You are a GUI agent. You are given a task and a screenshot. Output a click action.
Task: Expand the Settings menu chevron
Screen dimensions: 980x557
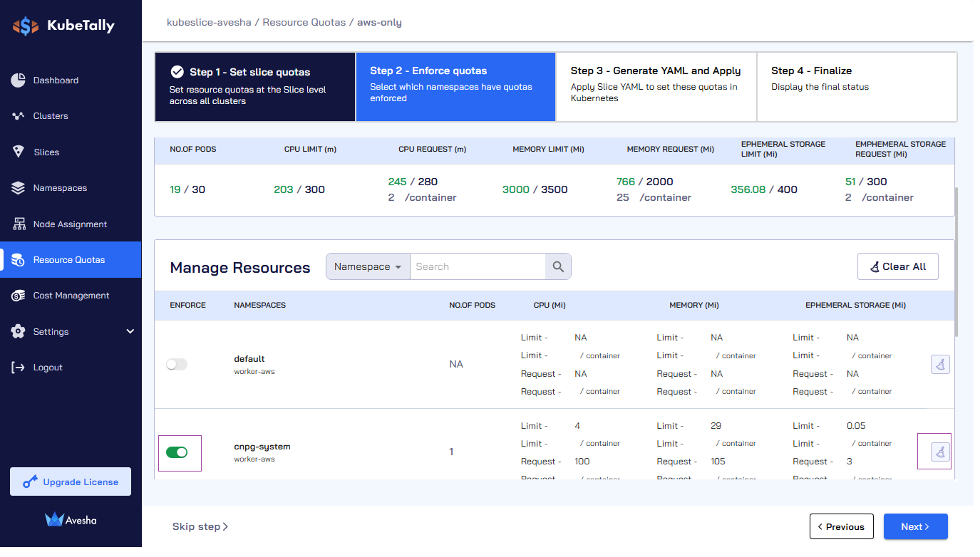click(x=130, y=331)
